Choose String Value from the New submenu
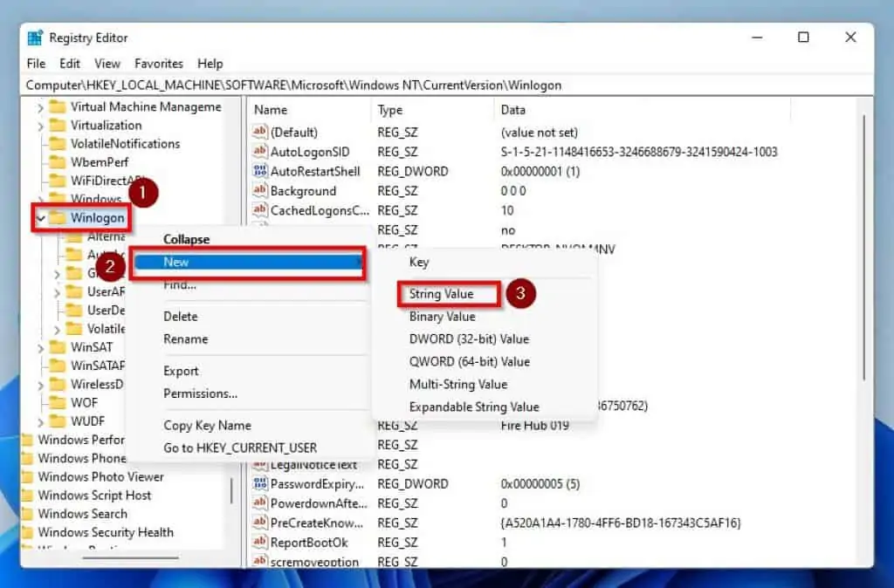894x588 pixels. point(441,295)
